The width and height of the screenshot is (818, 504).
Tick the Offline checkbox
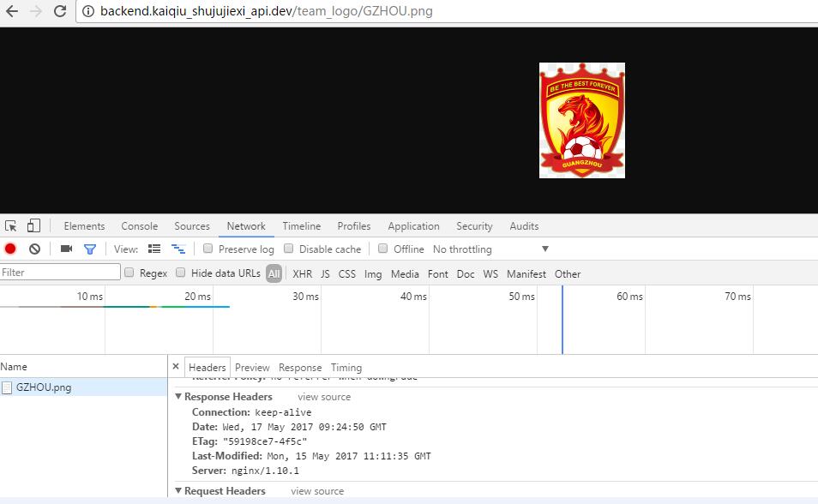click(x=383, y=249)
